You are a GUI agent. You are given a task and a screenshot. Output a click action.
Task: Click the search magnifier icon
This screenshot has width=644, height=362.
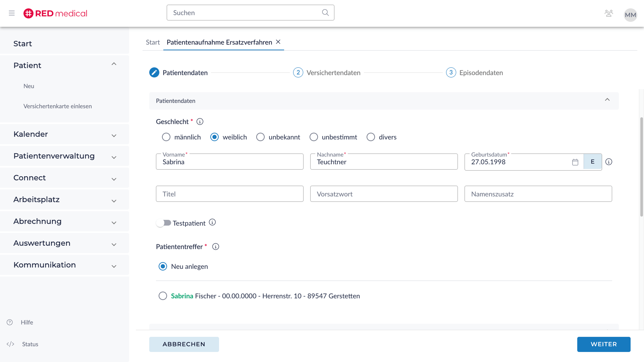(x=325, y=12)
